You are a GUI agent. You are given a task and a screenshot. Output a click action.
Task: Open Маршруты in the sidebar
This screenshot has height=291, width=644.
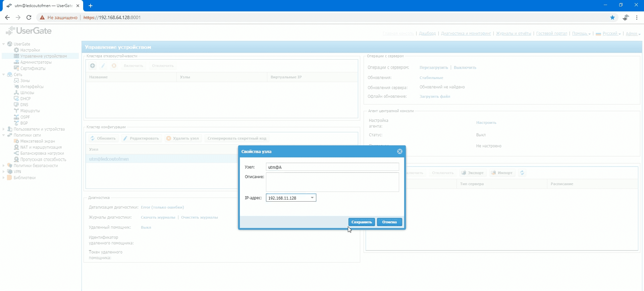(30, 111)
